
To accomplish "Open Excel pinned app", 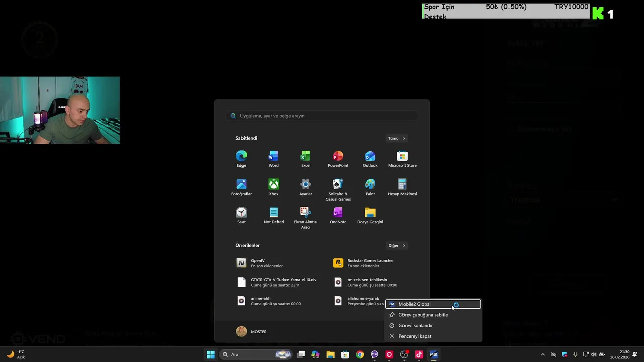I will 305,159.
